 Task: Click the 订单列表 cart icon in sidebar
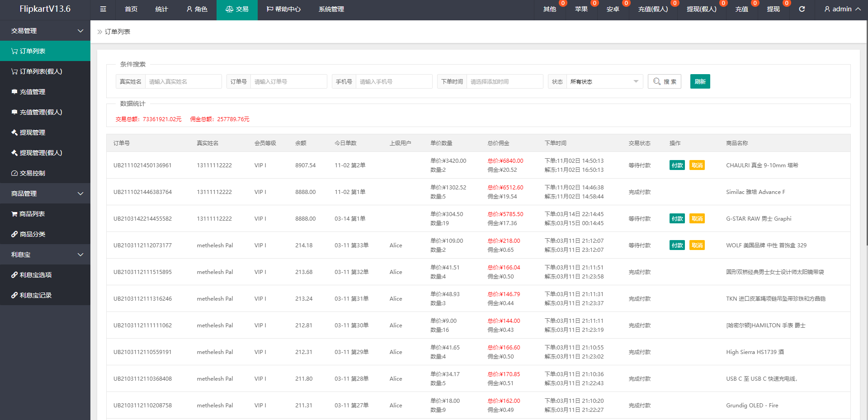click(x=14, y=51)
